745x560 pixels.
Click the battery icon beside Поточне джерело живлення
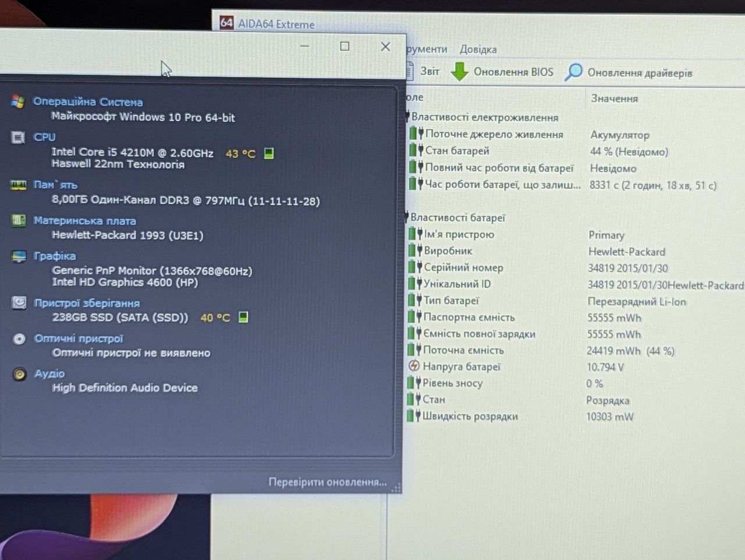point(416,134)
